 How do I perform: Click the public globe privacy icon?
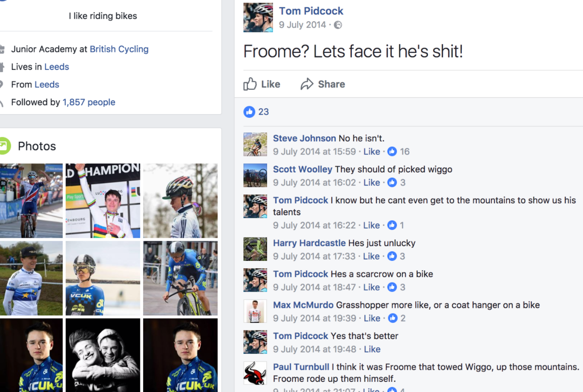(338, 25)
